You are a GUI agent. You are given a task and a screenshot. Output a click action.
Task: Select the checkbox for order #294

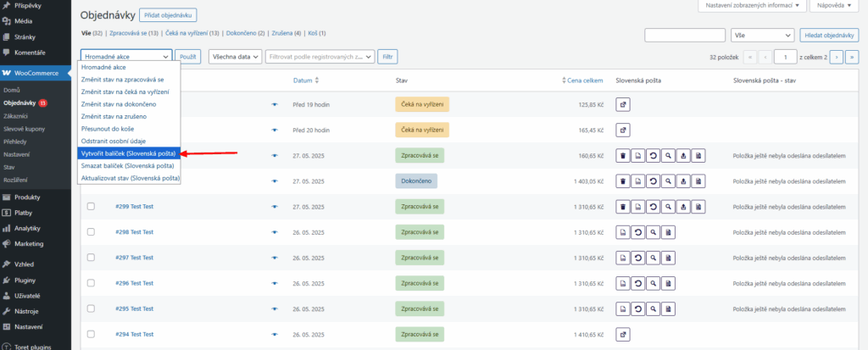92,335
